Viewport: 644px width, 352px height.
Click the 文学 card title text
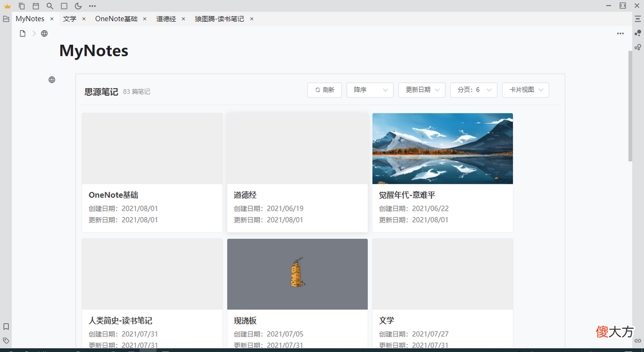click(386, 321)
